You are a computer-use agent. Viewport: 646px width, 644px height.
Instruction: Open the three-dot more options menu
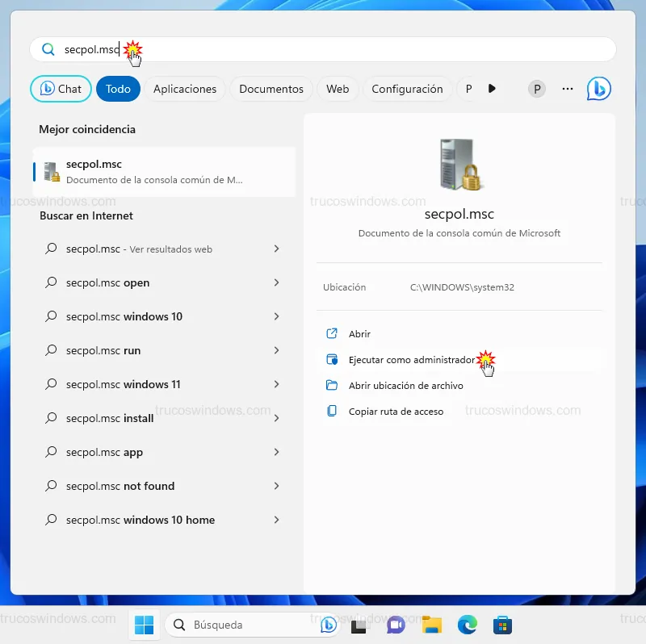pyautogui.click(x=568, y=89)
